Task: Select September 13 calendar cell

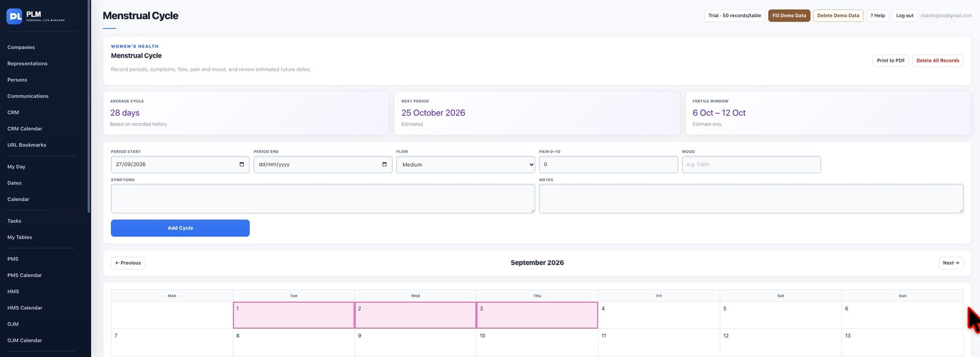Action: click(903, 342)
